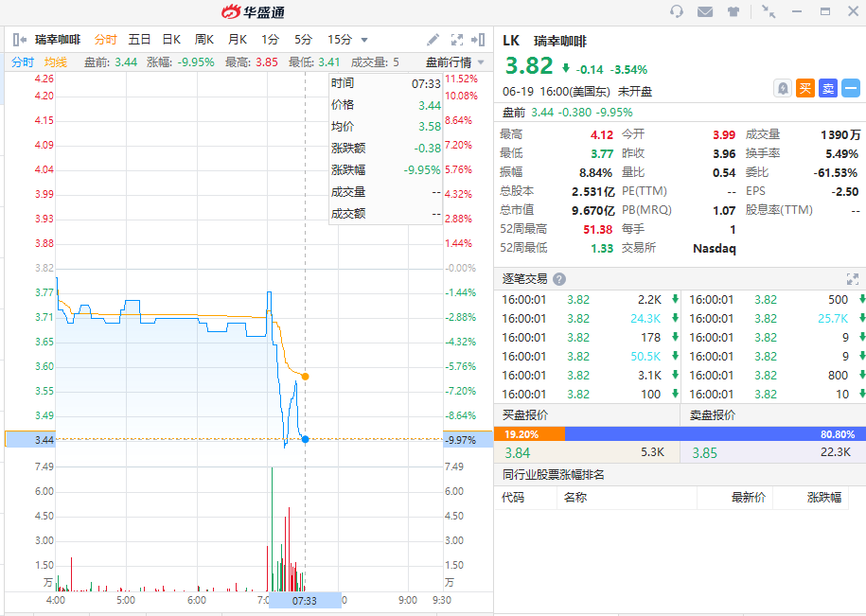Click the 总市值 value 9.670亿
Screen dimensions: 866x616
[x=592, y=210]
